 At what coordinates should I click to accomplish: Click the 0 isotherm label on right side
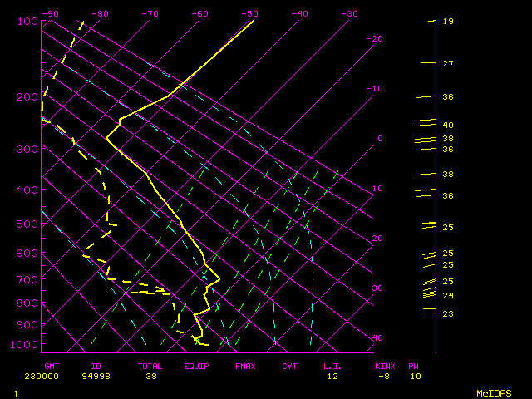click(380, 138)
